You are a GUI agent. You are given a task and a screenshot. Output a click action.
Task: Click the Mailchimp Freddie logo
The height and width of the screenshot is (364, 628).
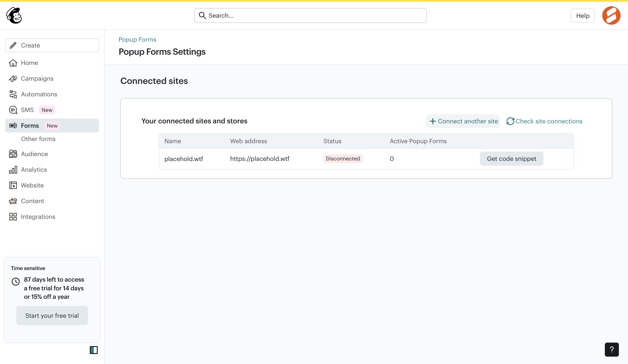(14, 15)
